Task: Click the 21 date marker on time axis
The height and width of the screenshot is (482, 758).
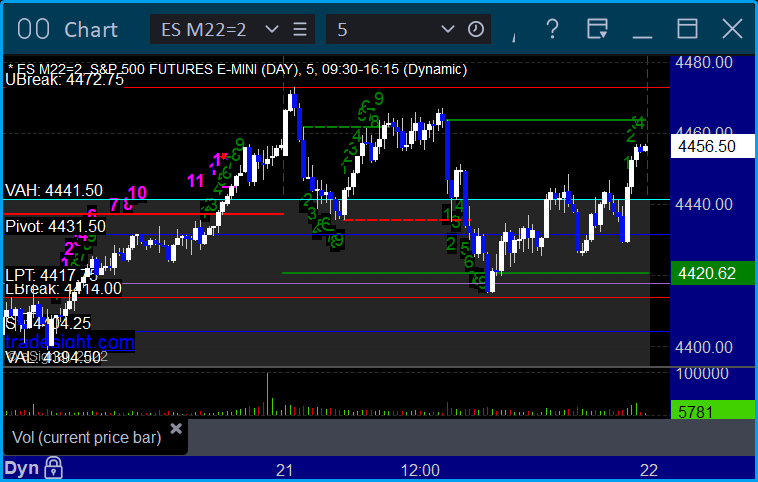Action: click(284, 470)
